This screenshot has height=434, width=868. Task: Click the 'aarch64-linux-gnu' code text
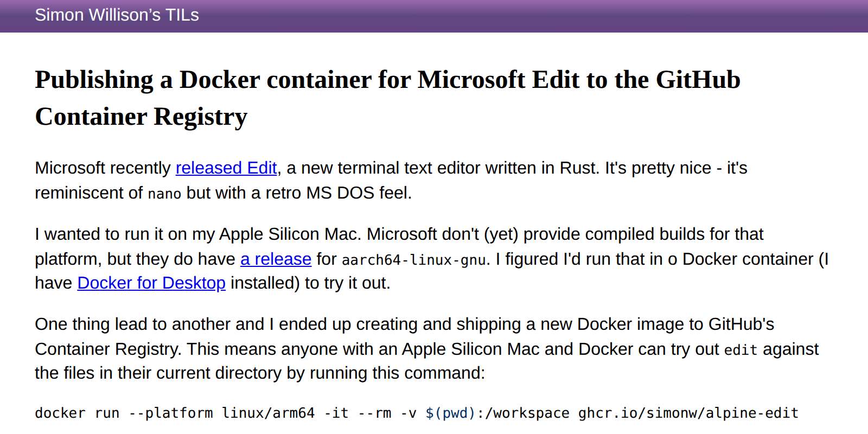(x=413, y=260)
